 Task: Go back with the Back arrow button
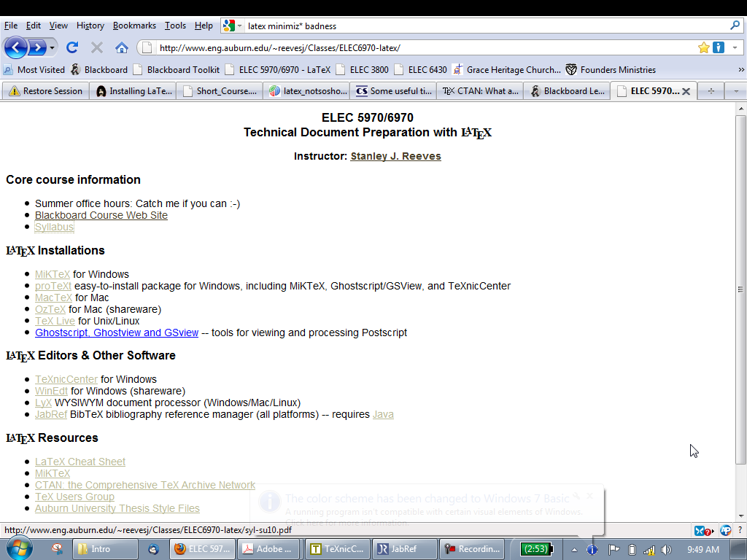point(16,47)
